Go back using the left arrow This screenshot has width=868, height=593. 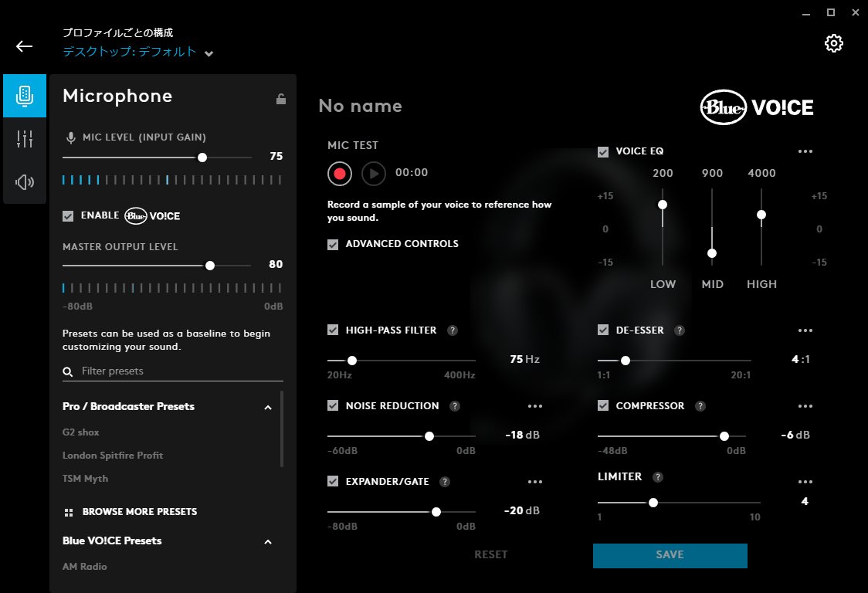25,46
